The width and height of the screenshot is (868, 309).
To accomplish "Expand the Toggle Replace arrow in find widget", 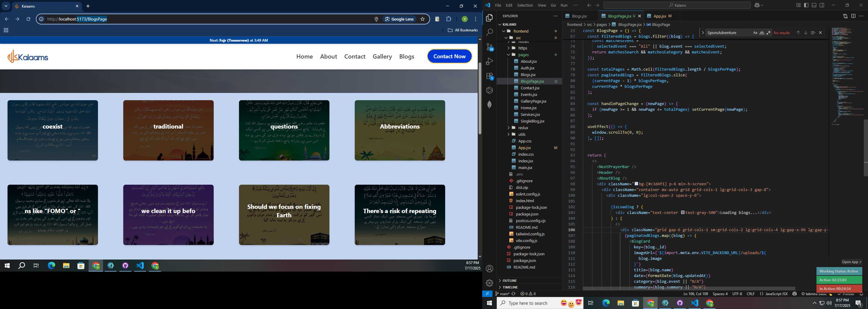I will coord(703,33).
